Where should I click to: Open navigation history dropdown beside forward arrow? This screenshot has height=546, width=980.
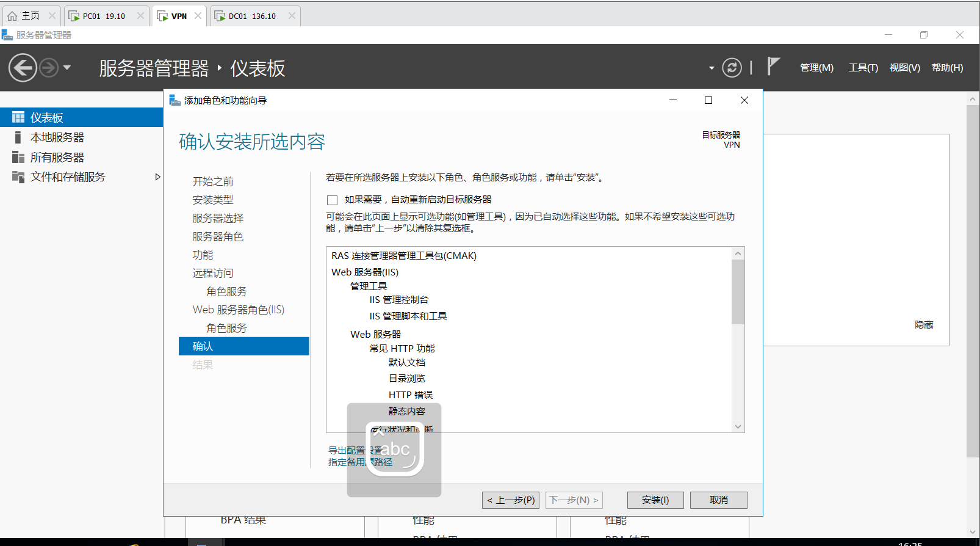pyautogui.click(x=67, y=67)
